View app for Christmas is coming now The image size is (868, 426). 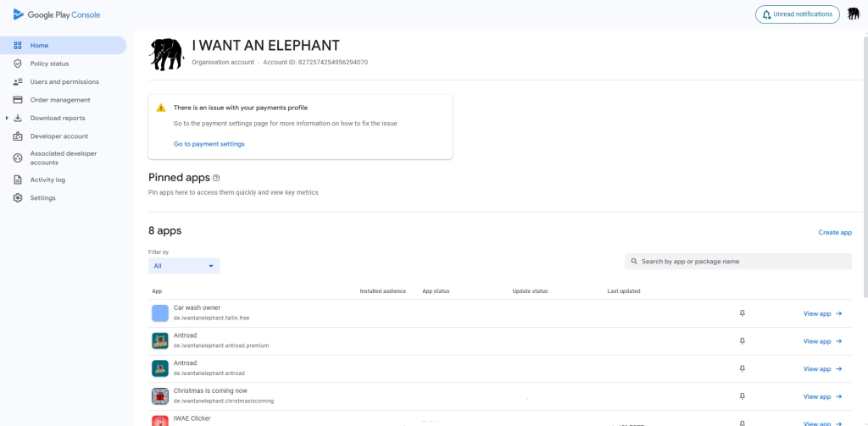click(x=822, y=396)
